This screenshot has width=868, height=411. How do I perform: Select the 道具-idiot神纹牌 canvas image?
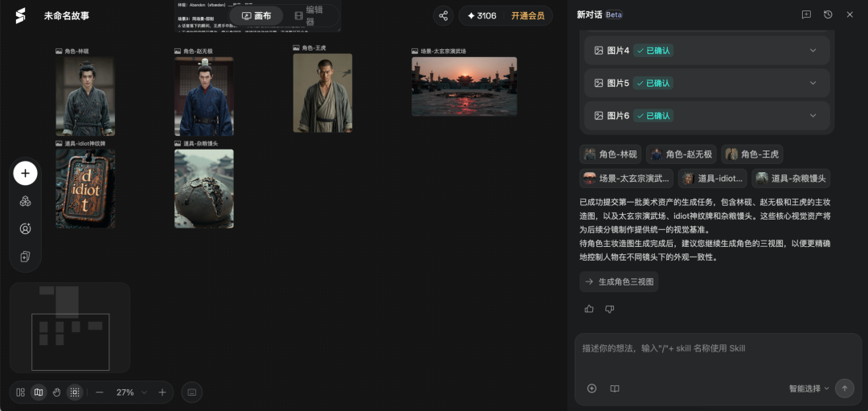pos(85,188)
